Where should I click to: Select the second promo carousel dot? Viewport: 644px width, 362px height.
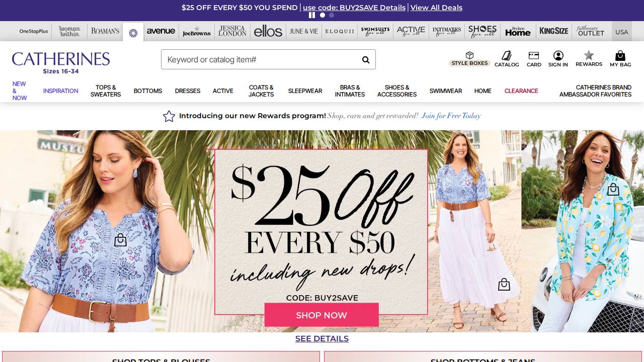tap(331, 15)
